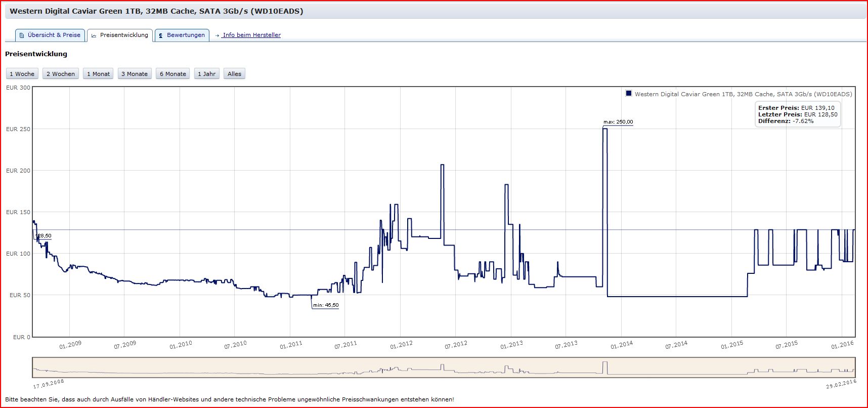This screenshot has height=408, width=868.
Task: Select the 6 Monate range
Action: pyautogui.click(x=173, y=74)
